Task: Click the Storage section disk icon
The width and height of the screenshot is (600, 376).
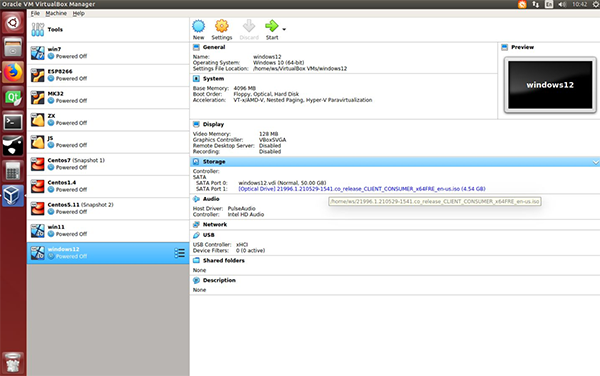Action: [196, 162]
